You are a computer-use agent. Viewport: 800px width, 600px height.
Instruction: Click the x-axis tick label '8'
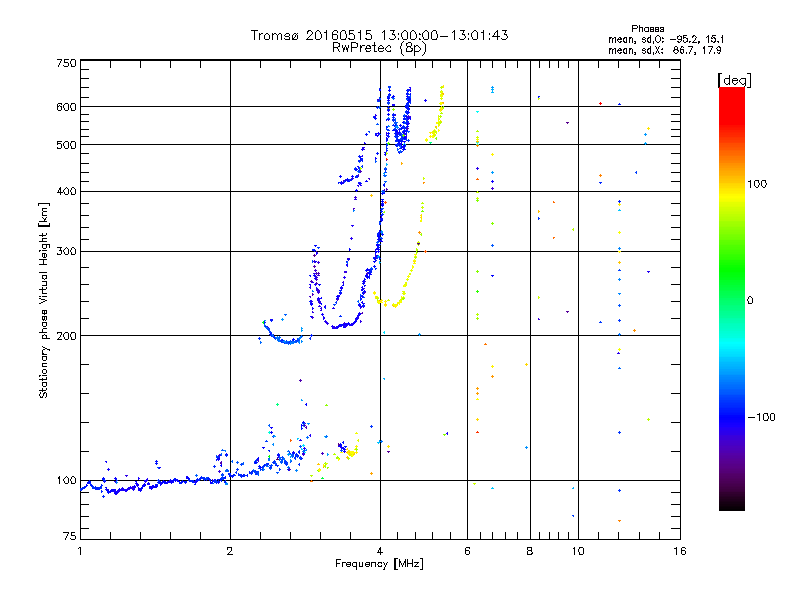(530, 551)
